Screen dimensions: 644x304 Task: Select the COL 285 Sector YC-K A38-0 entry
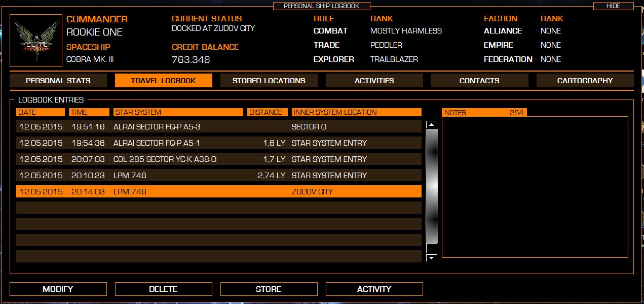(219, 159)
